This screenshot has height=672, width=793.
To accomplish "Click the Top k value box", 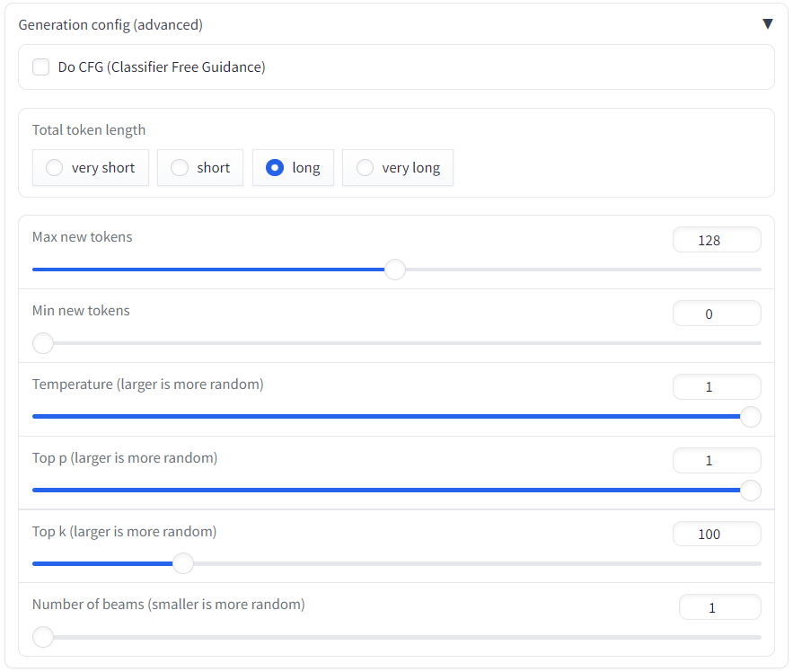I will coord(716,535).
